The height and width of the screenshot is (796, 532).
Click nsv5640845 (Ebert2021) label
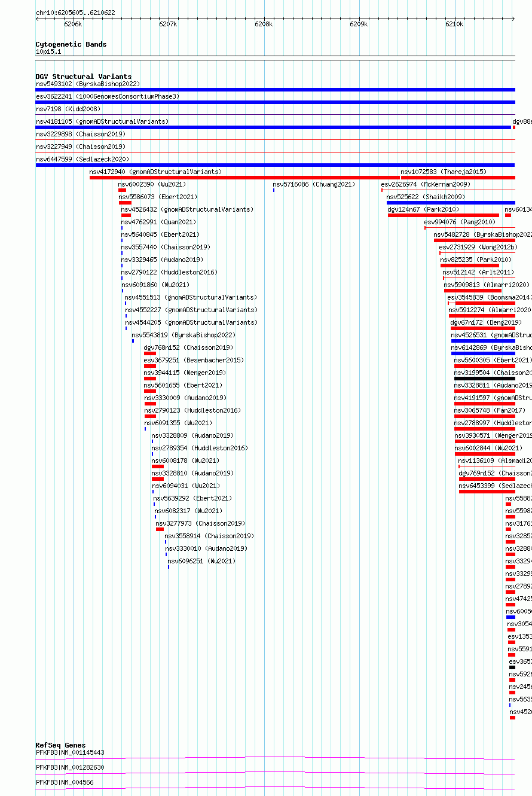click(160, 235)
